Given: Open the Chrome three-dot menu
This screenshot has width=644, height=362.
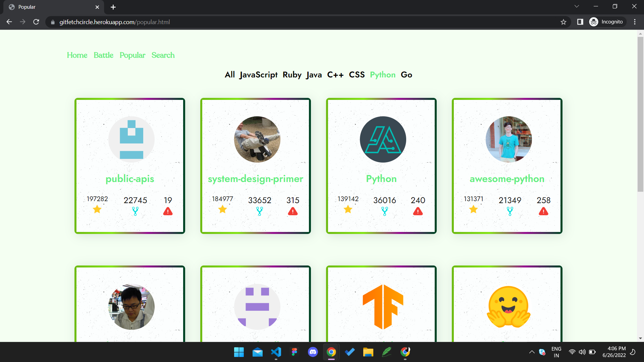Looking at the screenshot, I should coord(635,22).
